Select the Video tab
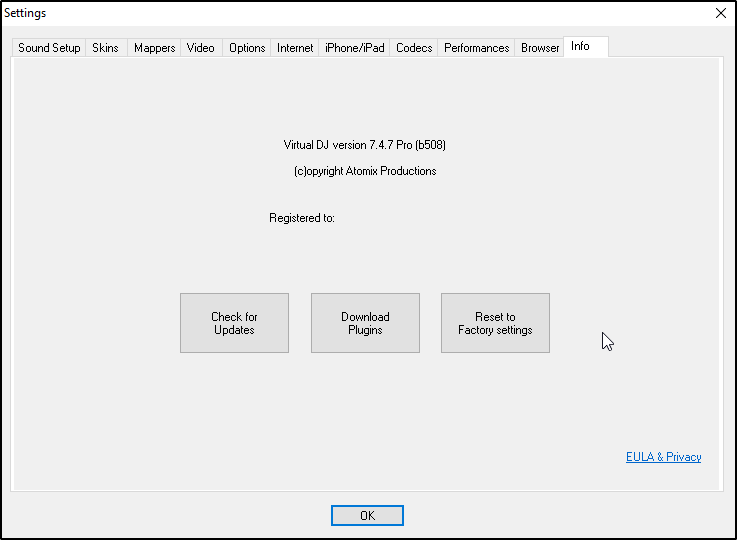This screenshot has width=737, height=540. tap(200, 48)
